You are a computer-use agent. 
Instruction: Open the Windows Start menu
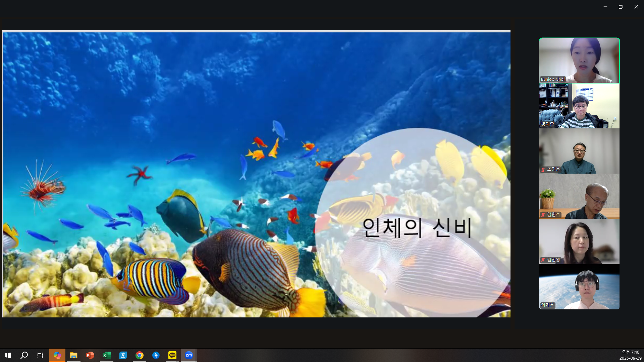tap(8, 355)
